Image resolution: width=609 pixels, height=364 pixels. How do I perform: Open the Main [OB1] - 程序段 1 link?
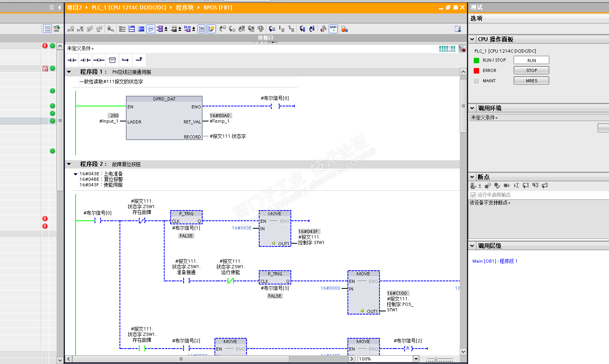tap(495, 261)
